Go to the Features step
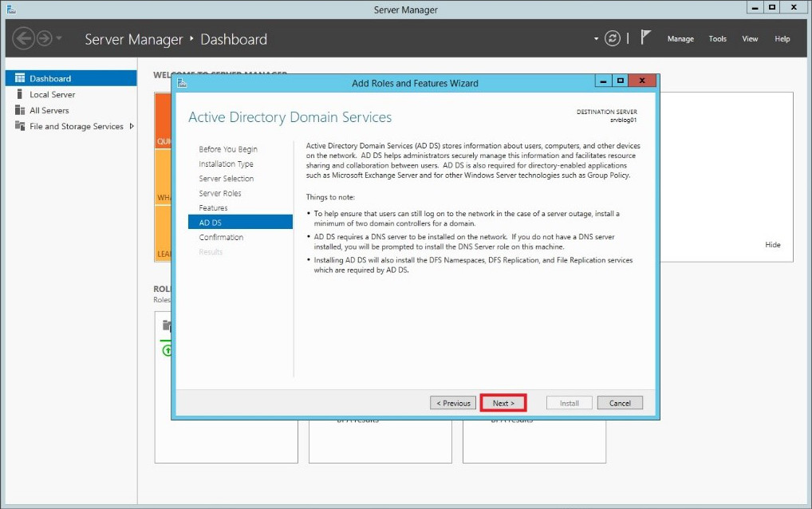Viewport: 812px width, 509px height. click(213, 207)
